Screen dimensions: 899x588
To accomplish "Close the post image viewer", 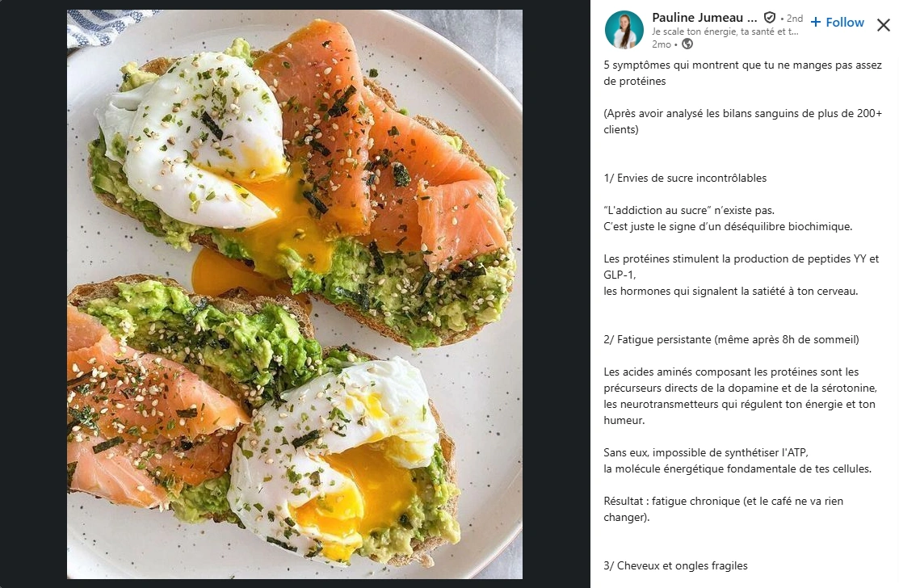I will point(883,25).
